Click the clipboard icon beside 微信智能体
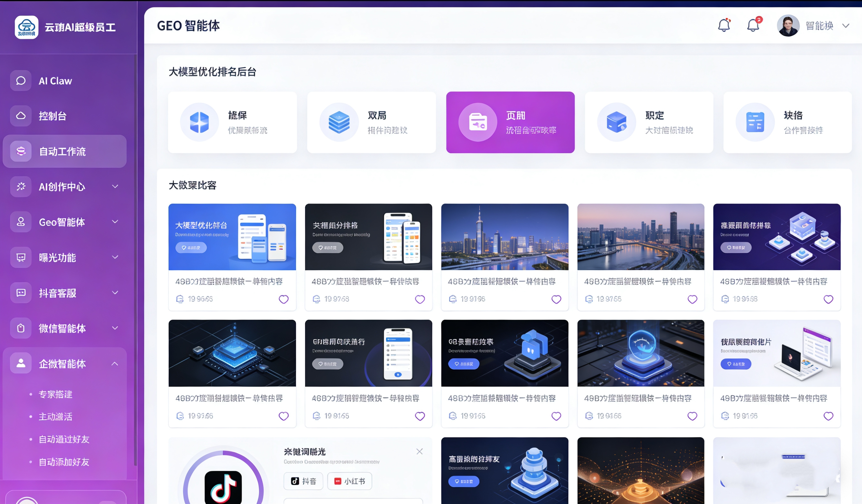The height and width of the screenshot is (504, 862). pyautogui.click(x=21, y=328)
